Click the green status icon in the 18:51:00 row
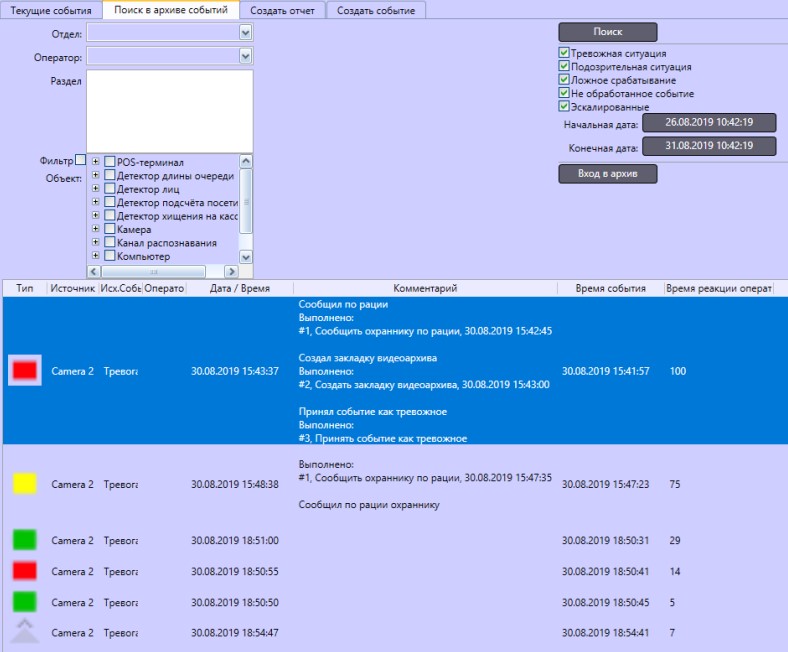The width and height of the screenshot is (788, 652). coord(25,540)
